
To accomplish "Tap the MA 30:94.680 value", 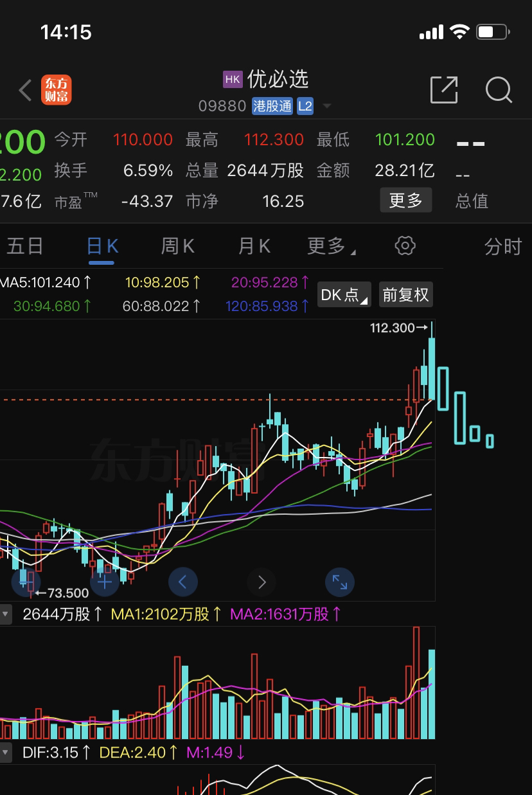I will click(53, 306).
